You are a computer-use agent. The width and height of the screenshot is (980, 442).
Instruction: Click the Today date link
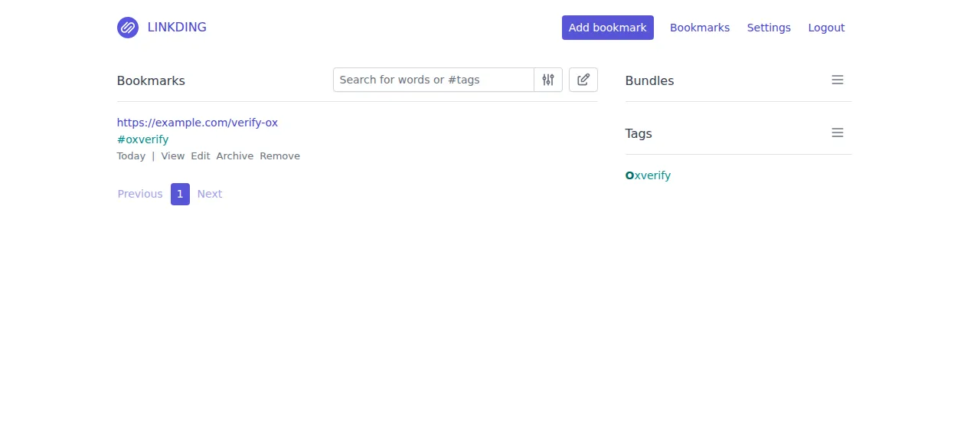[131, 156]
